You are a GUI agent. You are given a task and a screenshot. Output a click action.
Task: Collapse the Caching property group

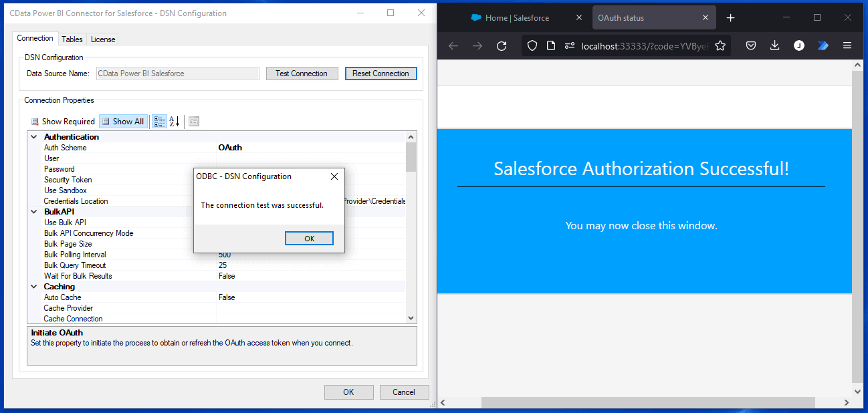(34, 287)
